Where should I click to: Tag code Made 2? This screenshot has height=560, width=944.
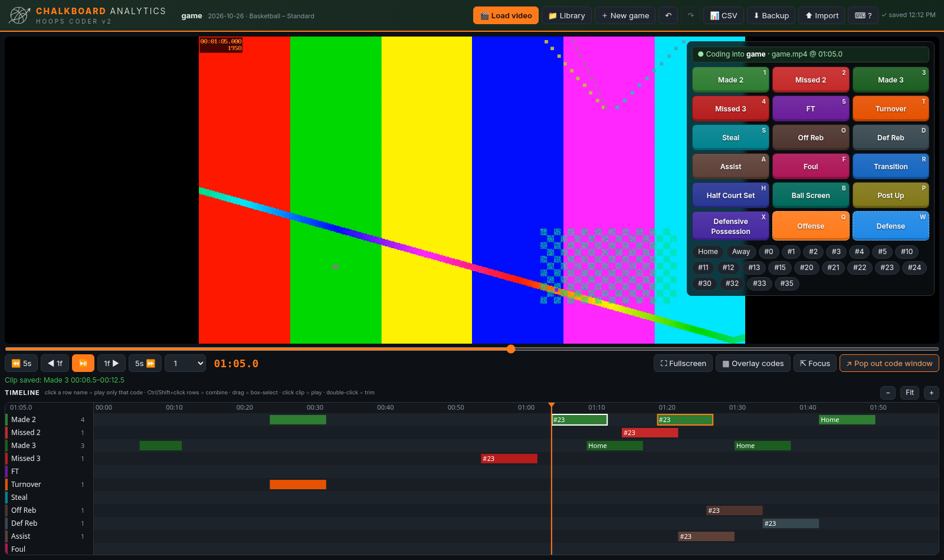[x=730, y=80]
